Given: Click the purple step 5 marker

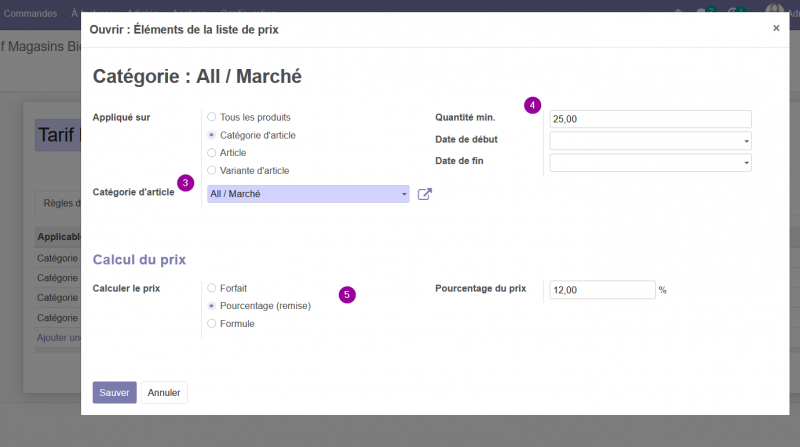Looking at the screenshot, I should click(347, 294).
